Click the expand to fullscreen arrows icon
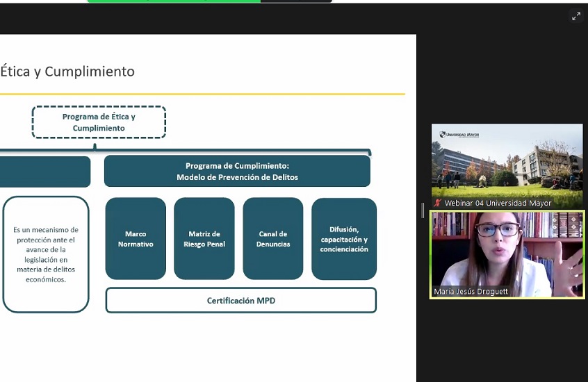The width and height of the screenshot is (588, 382). coord(576,17)
